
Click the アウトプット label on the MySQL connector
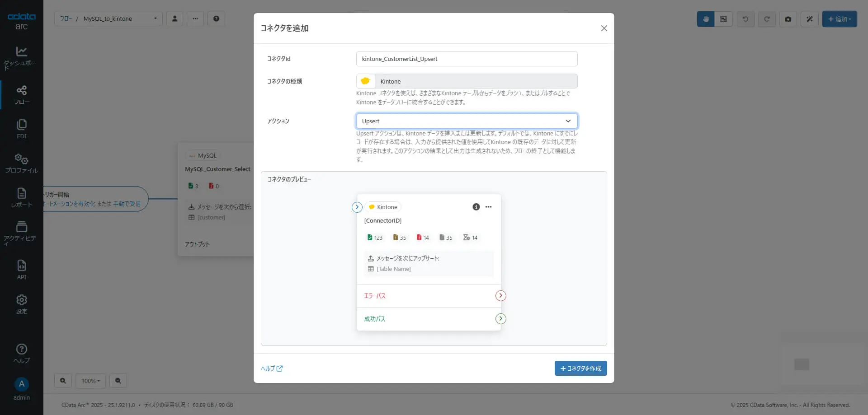click(x=197, y=244)
